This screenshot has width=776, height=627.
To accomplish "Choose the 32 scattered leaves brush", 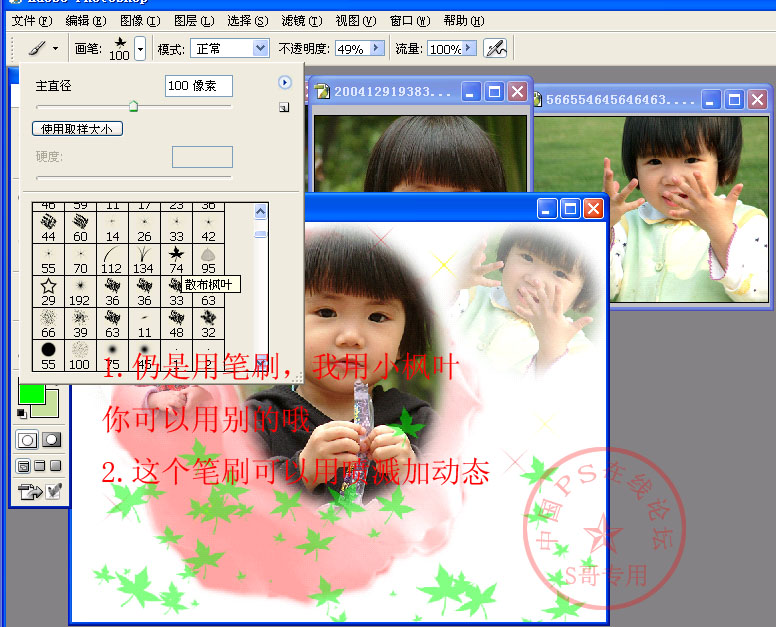I will click(x=208, y=324).
